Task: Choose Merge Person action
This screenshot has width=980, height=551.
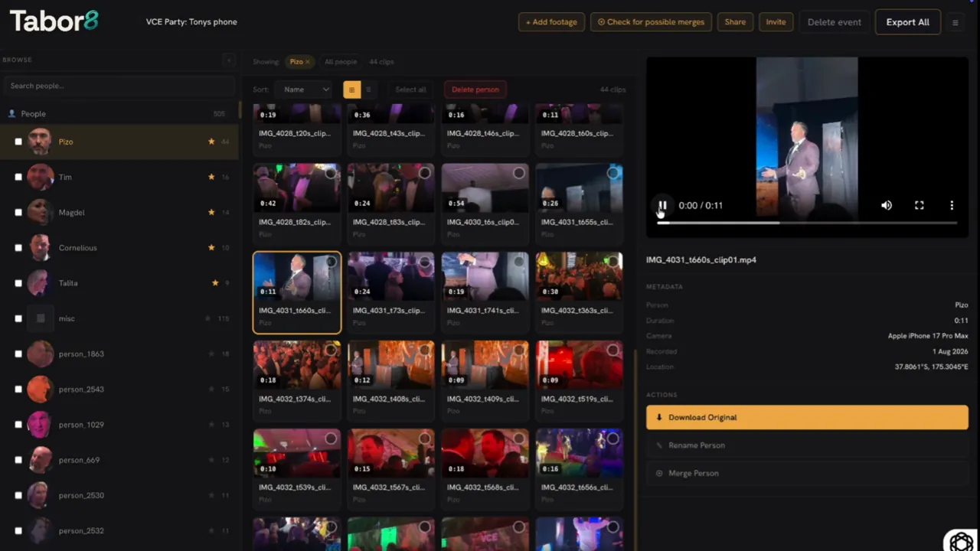Action: click(807, 473)
